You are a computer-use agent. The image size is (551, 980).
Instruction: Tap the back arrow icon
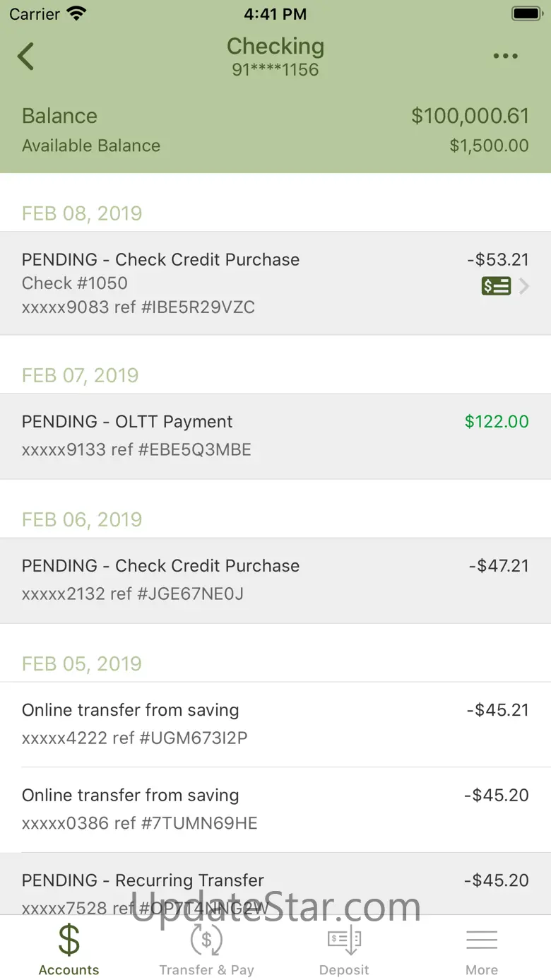click(x=26, y=57)
